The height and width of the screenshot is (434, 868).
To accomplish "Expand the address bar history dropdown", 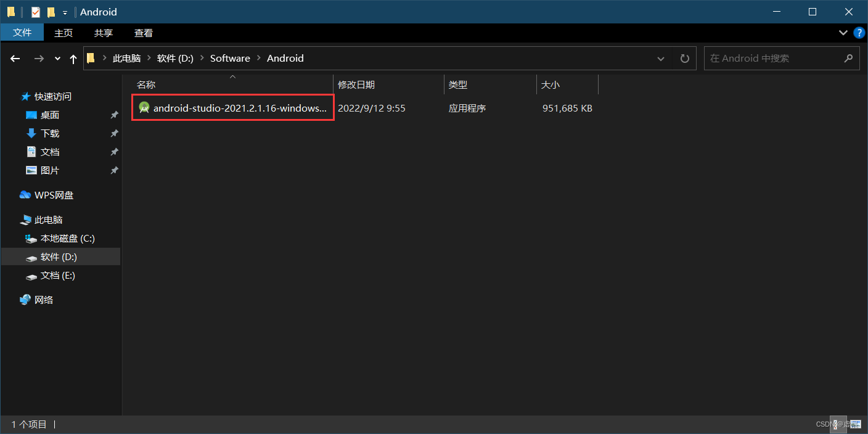I will pos(660,58).
